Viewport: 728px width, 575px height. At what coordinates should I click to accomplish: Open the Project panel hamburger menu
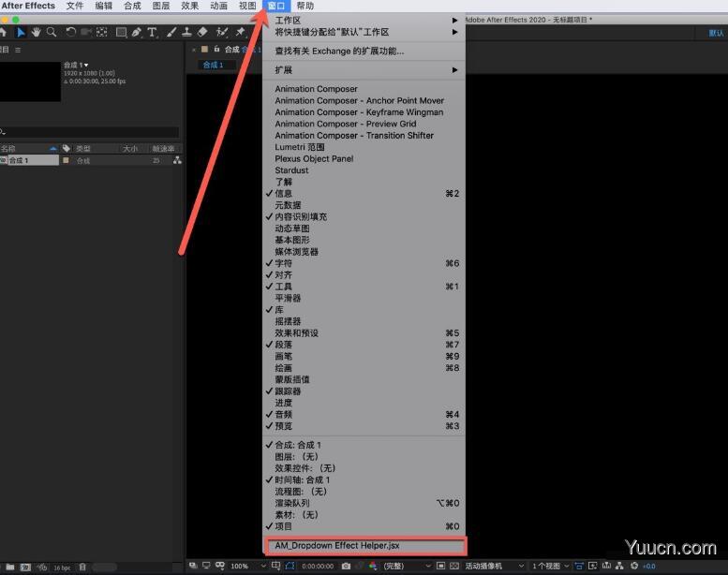(x=18, y=51)
